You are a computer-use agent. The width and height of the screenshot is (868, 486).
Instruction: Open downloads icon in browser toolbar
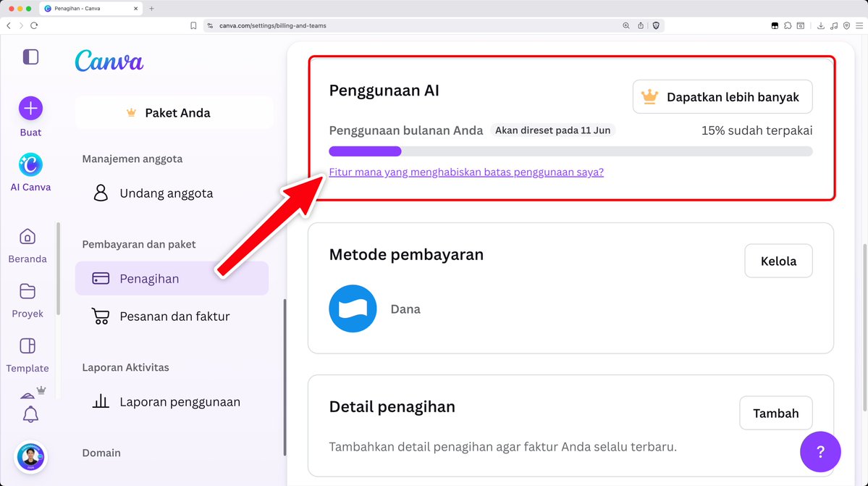[820, 25]
